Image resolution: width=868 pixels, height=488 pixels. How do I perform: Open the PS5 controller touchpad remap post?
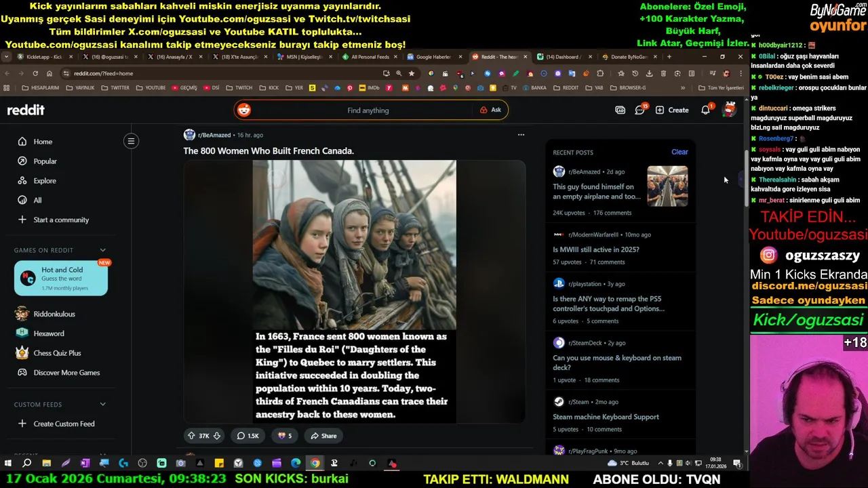coord(608,304)
